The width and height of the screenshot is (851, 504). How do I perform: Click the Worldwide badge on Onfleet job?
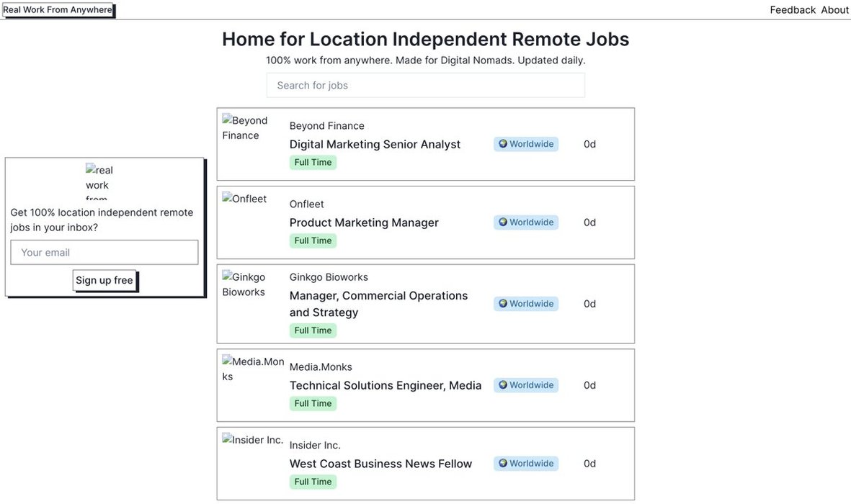click(x=526, y=222)
